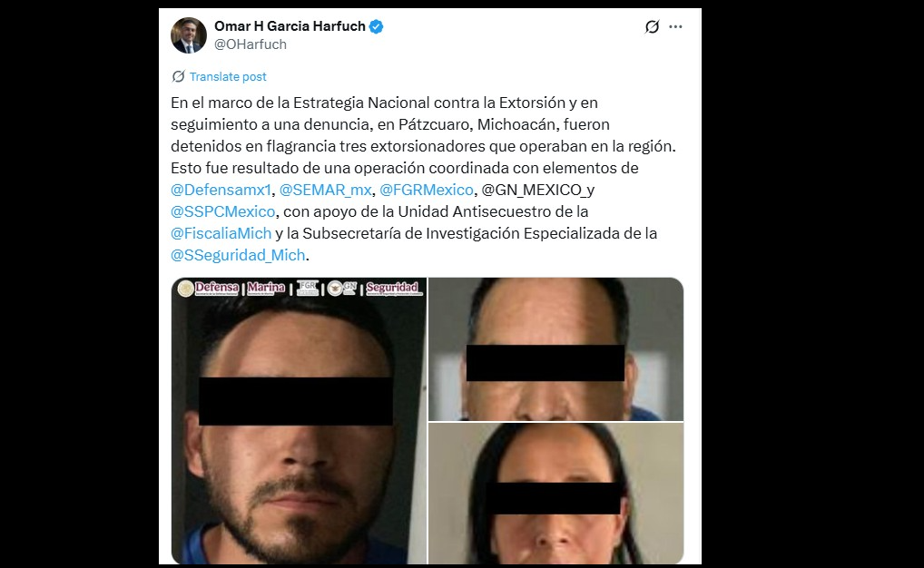
Task: Open the large left photo of bearded man
Action: [299, 421]
